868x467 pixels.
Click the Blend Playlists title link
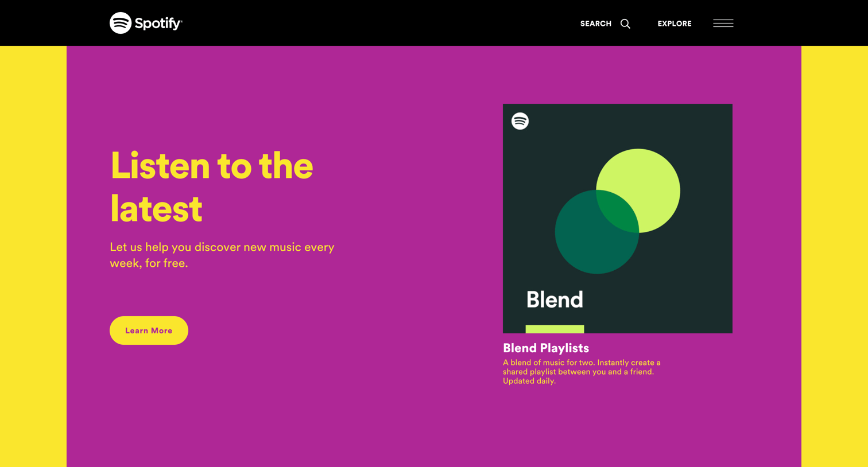(546, 348)
